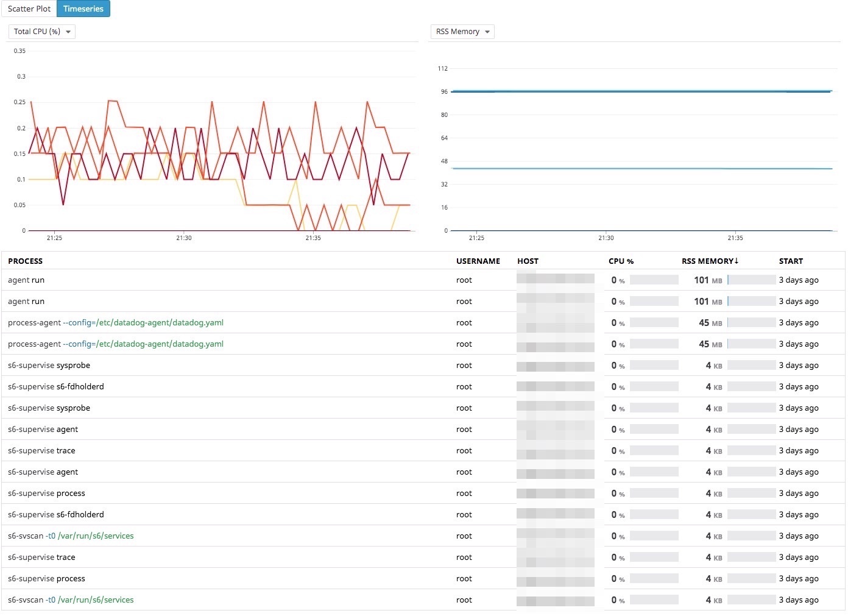Select the first s6-supervise sysprobe row
The image size is (848, 616).
[49, 366]
